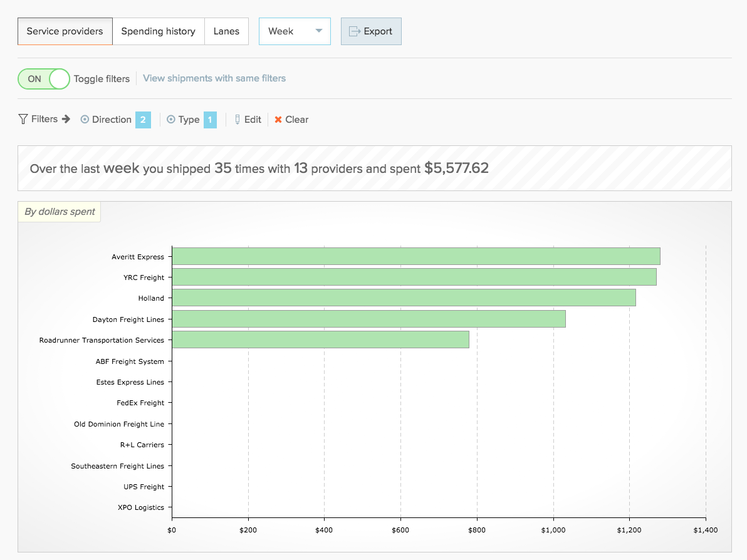Open the Spending history tab

[x=158, y=31]
